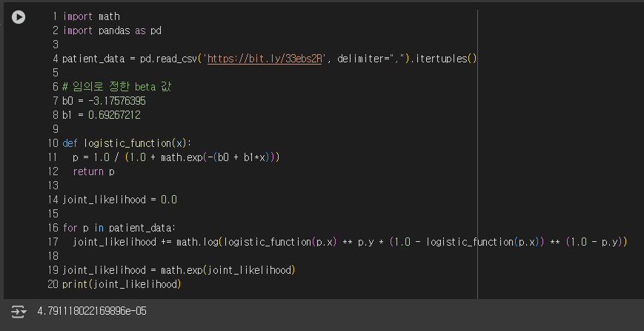Place cursor on 'import math' line

pos(91,16)
